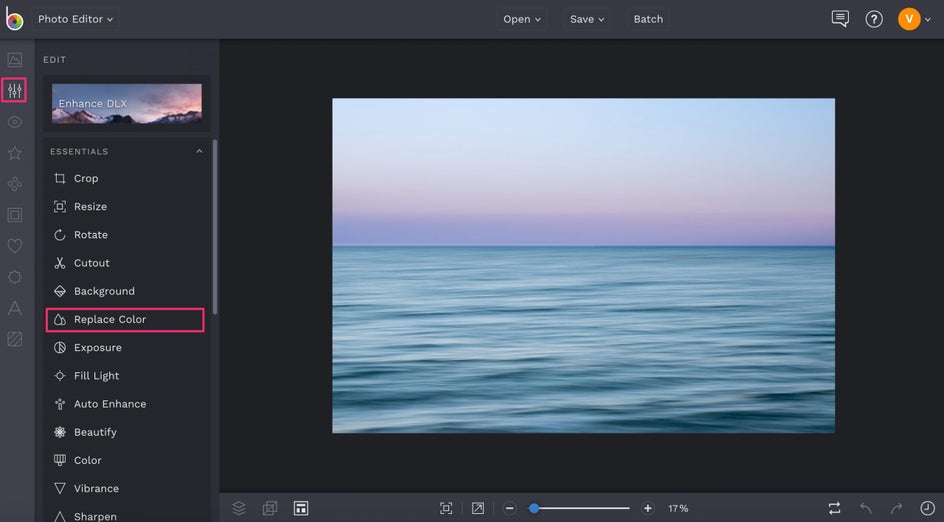Image resolution: width=944 pixels, height=522 pixels.
Task: Collapse the Essentials section chevron
Action: 199,152
